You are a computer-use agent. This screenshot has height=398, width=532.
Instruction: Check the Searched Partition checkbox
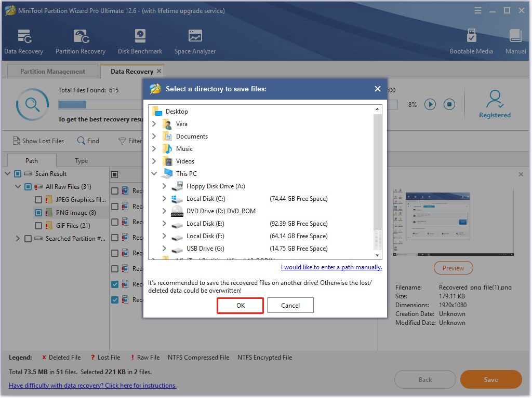[28, 239]
